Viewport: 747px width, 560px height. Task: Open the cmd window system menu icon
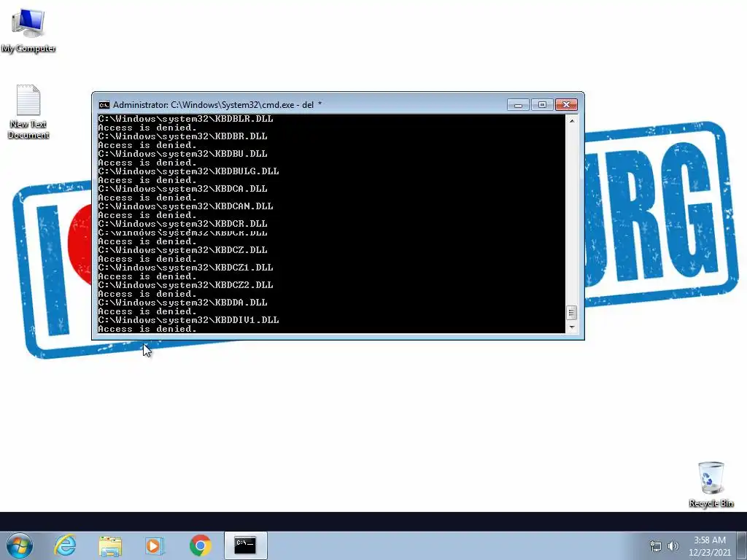(x=104, y=105)
